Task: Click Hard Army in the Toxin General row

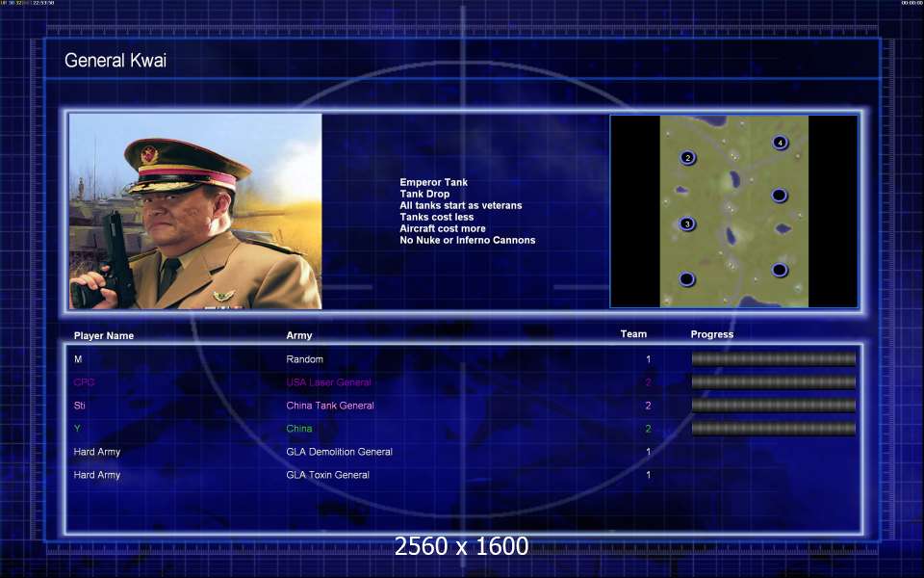Action: [x=97, y=475]
